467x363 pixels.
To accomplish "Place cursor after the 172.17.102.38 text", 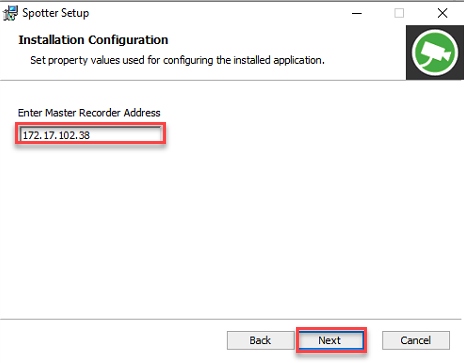I will click(91, 135).
